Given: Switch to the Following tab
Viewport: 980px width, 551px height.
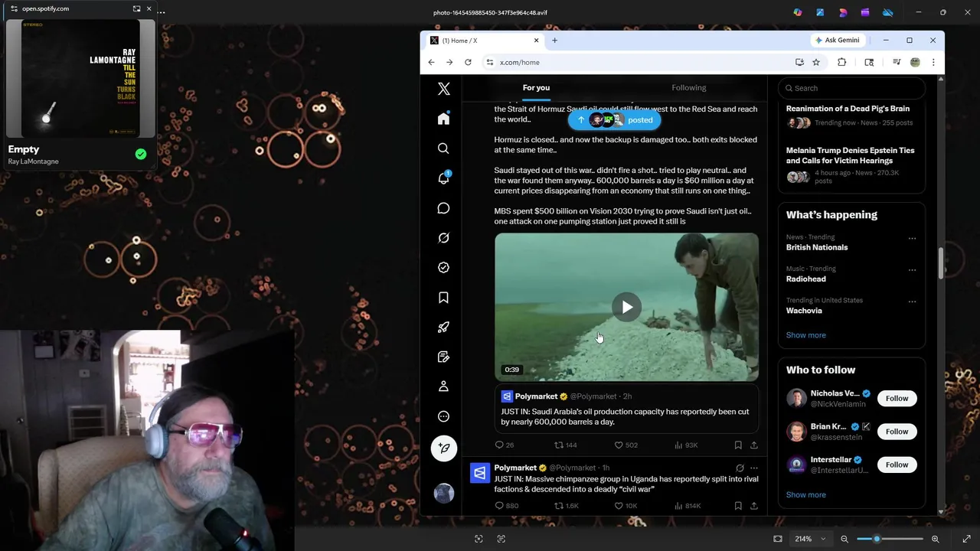Looking at the screenshot, I should click(689, 88).
